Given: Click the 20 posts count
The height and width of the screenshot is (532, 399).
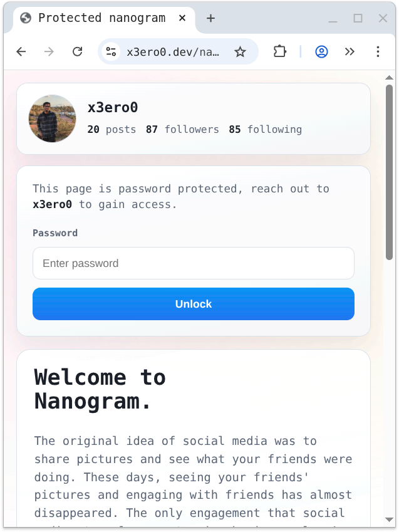Looking at the screenshot, I should (x=111, y=130).
